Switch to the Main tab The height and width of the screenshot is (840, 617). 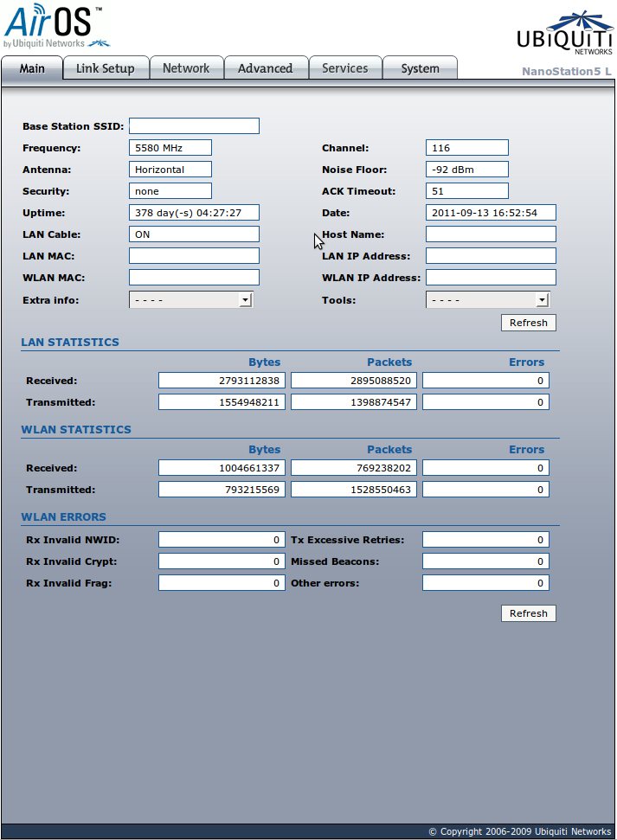coord(32,68)
